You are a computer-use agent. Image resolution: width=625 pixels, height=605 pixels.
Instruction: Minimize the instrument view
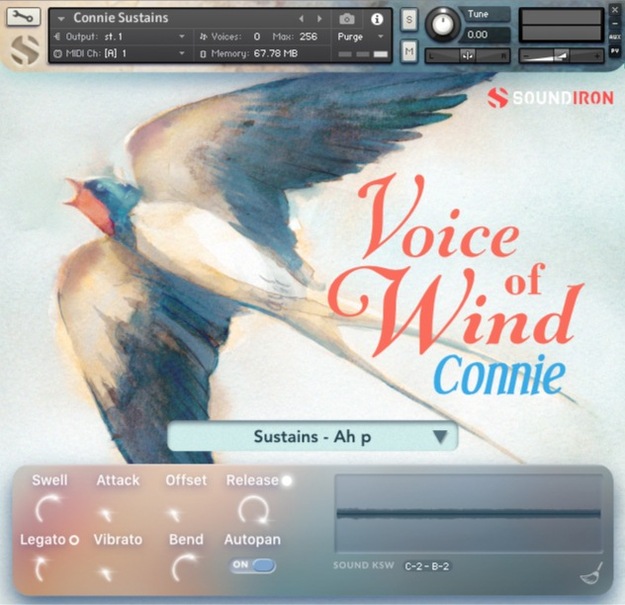[x=615, y=24]
